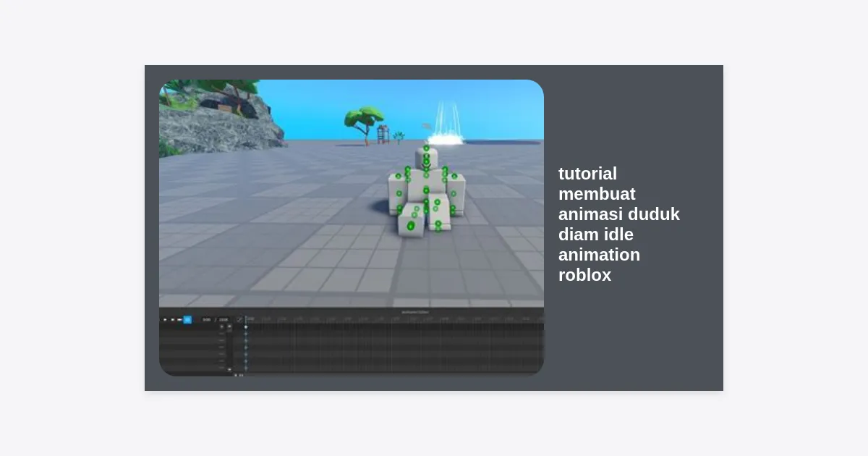Click the dropdown arrow below the track list
The image size is (868, 456).
tap(230, 370)
